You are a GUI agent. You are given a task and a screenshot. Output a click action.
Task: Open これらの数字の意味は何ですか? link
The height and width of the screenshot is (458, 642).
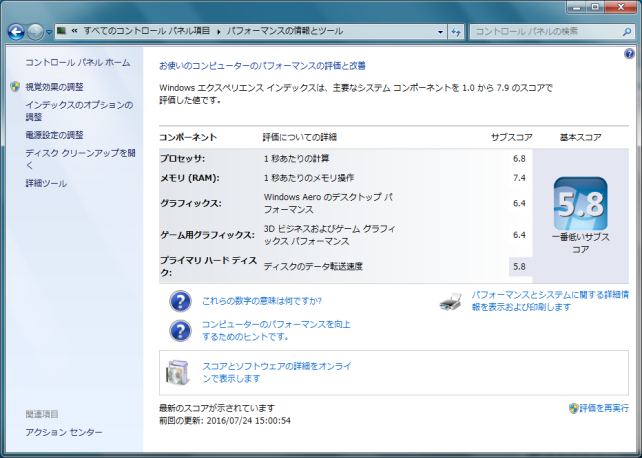(x=262, y=301)
